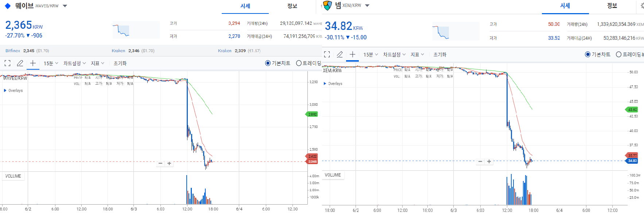
Task: Open the 웨이브 WAVES/KRW market dropdown
Action: click(x=65, y=6)
